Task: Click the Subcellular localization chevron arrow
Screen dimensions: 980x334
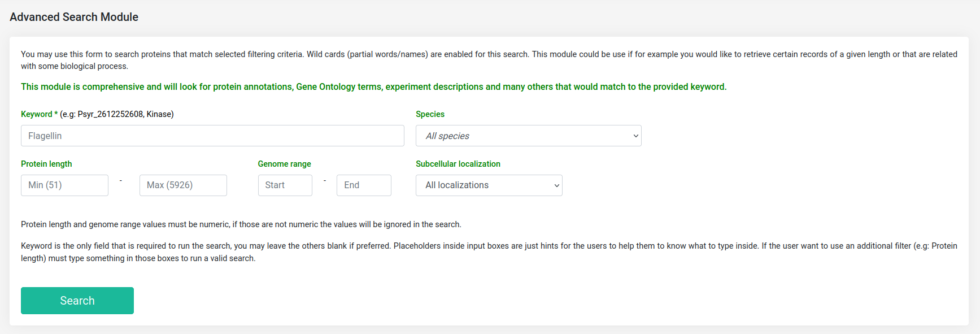Action: click(556, 185)
